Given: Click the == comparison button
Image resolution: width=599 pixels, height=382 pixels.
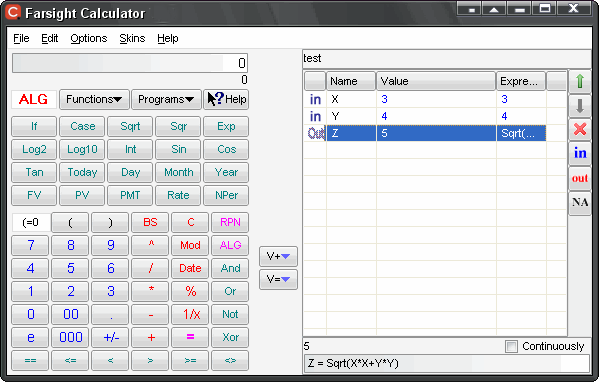Looking at the screenshot, I should click(30, 360).
